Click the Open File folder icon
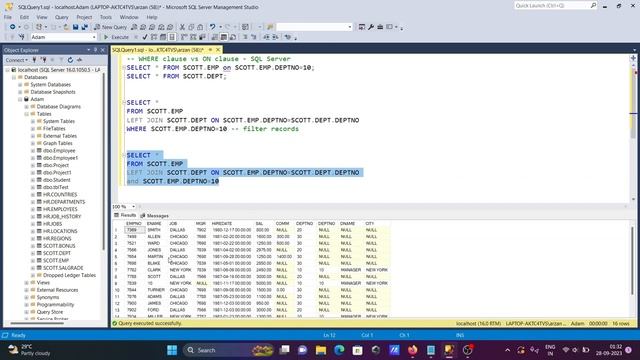Viewport: 640px width, 360px height. [x=66, y=27]
